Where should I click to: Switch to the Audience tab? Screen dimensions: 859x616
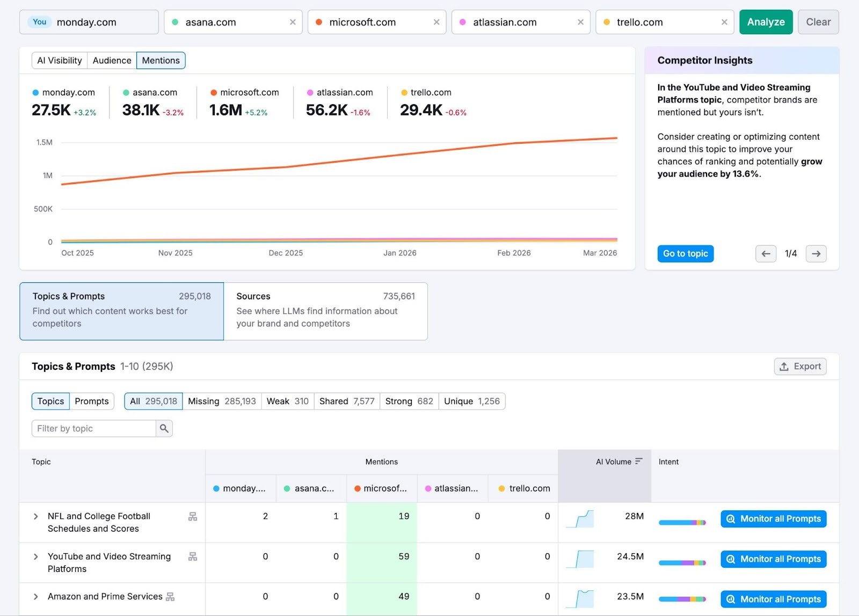click(x=111, y=60)
